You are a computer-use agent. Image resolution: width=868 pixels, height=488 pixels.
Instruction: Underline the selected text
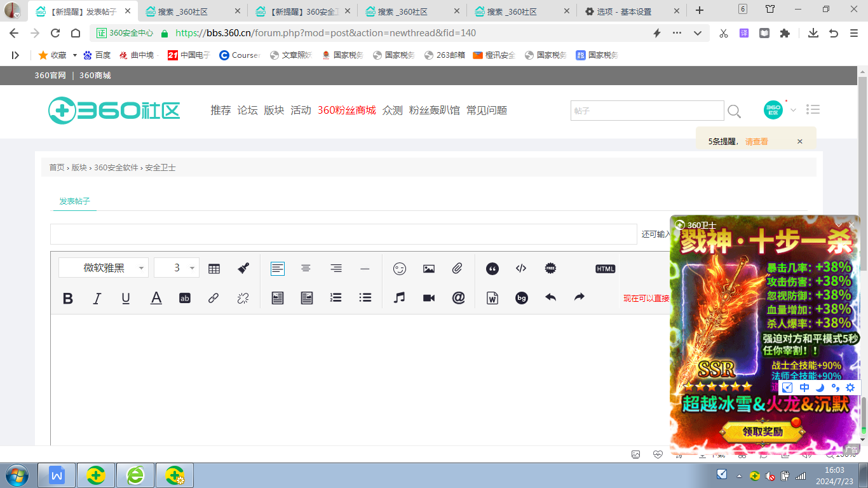[x=126, y=298]
